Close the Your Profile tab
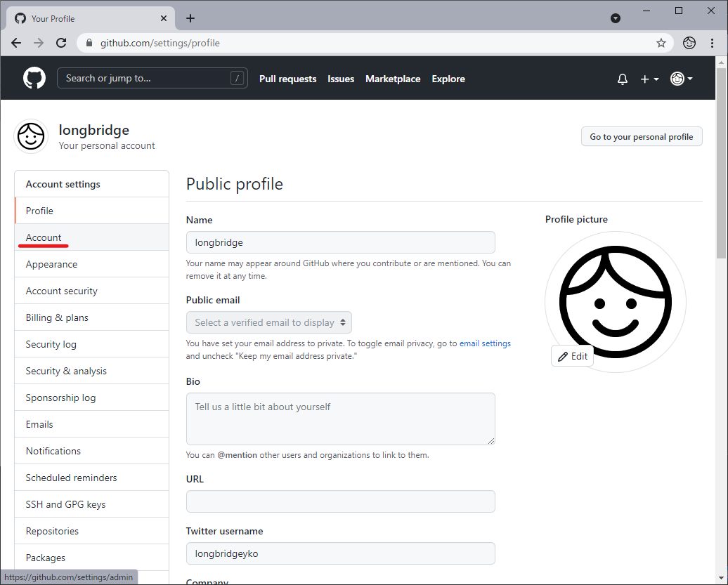The width and height of the screenshot is (728, 585). pyautogui.click(x=164, y=18)
